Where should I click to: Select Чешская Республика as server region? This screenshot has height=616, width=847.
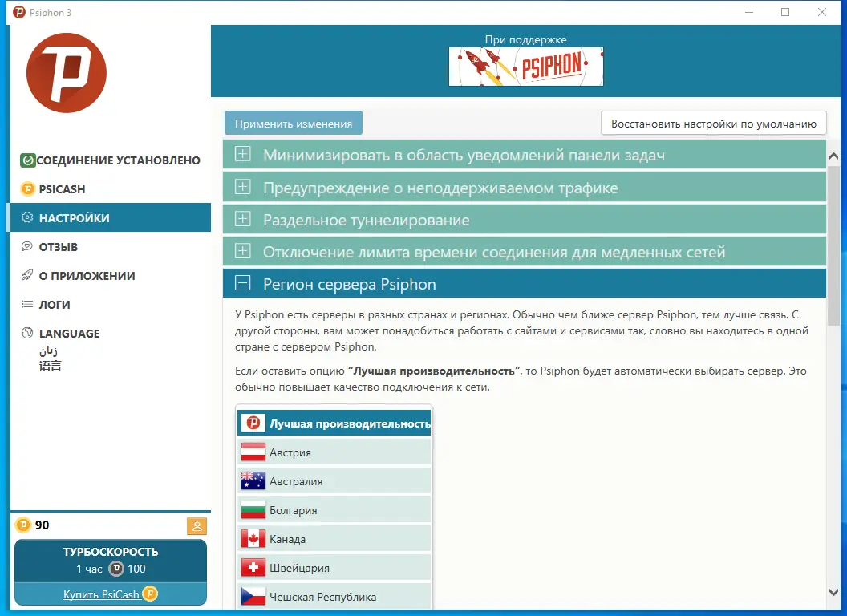tap(334, 597)
